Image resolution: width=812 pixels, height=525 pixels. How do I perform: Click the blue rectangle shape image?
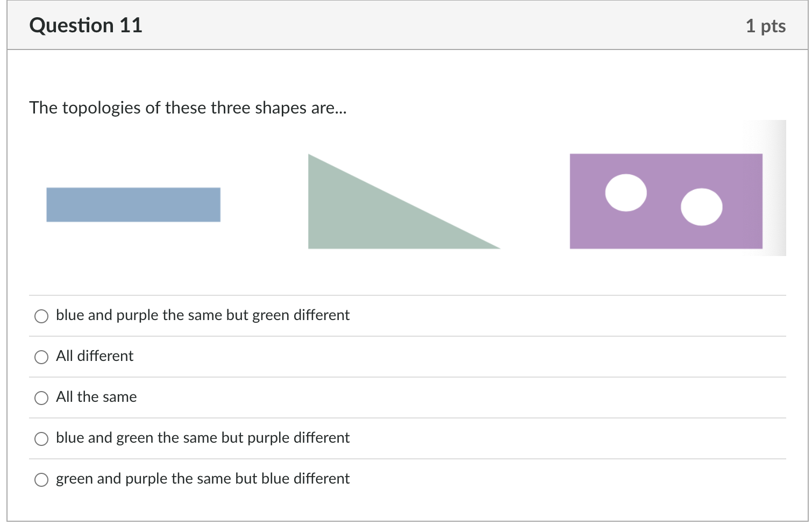pos(133,204)
